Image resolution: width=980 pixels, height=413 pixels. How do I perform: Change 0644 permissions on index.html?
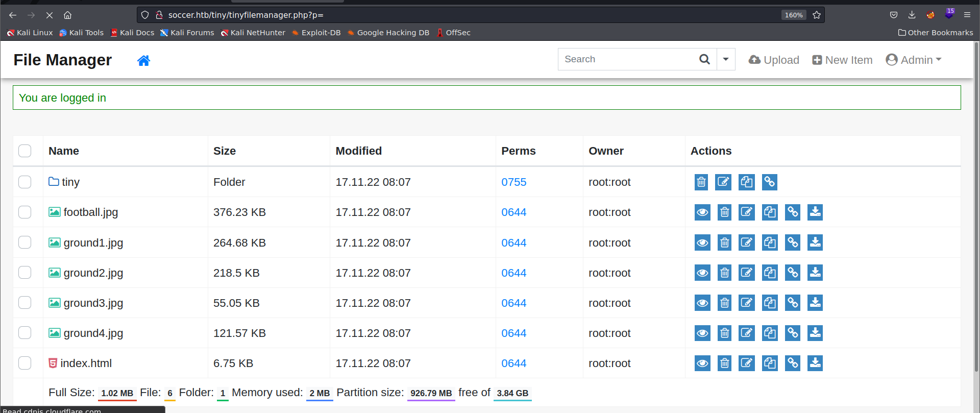click(513, 363)
